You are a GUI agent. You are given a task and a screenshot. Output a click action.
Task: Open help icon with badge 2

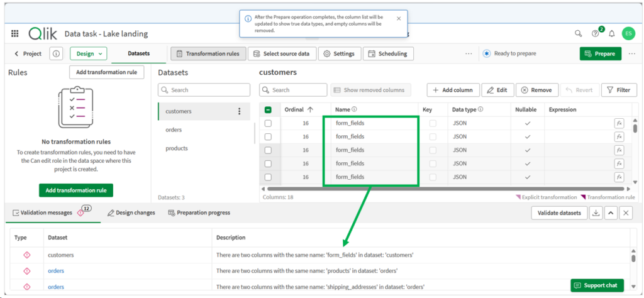[596, 33]
